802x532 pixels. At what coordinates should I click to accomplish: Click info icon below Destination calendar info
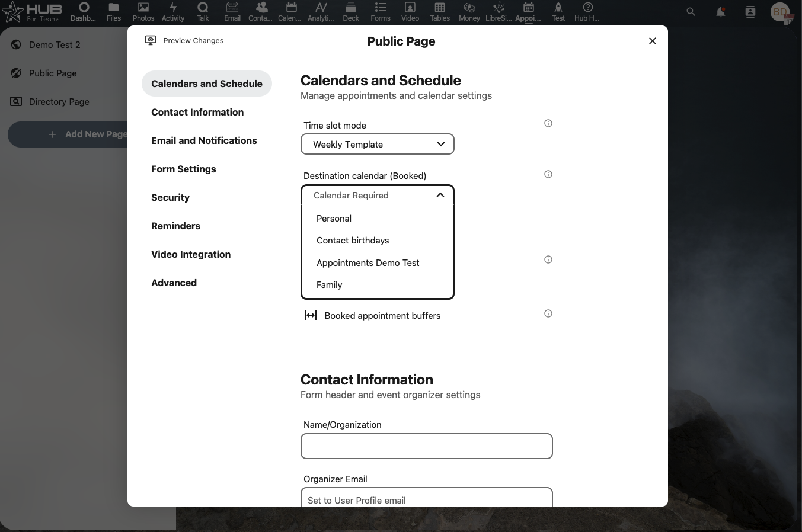click(548, 259)
